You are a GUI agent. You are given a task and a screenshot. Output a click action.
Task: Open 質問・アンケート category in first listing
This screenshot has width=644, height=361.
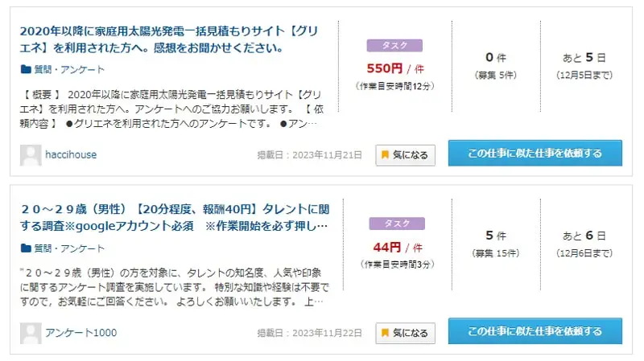(x=69, y=70)
